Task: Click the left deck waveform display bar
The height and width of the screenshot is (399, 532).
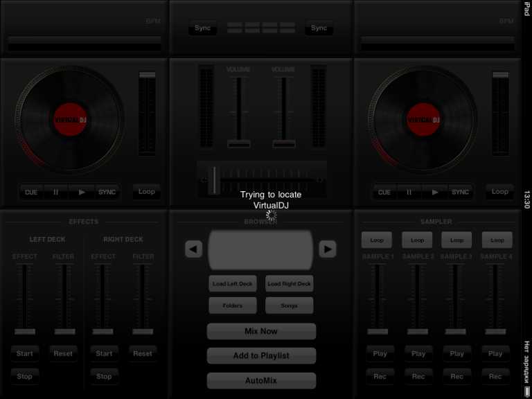Action: (85, 44)
